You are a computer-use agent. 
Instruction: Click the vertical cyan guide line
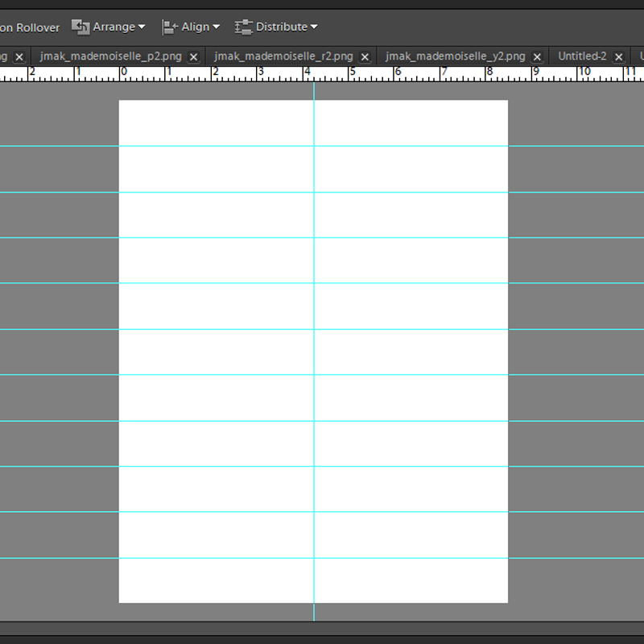click(314, 352)
